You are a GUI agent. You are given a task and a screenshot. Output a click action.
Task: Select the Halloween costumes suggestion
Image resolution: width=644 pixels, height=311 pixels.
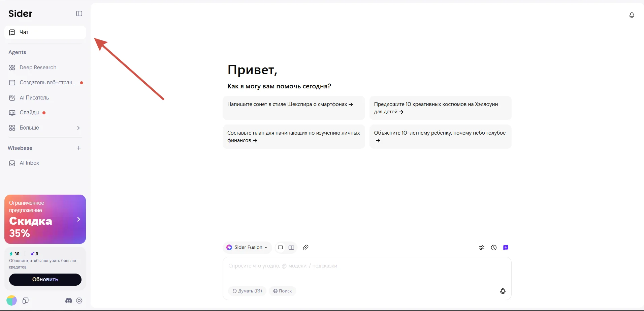click(440, 108)
